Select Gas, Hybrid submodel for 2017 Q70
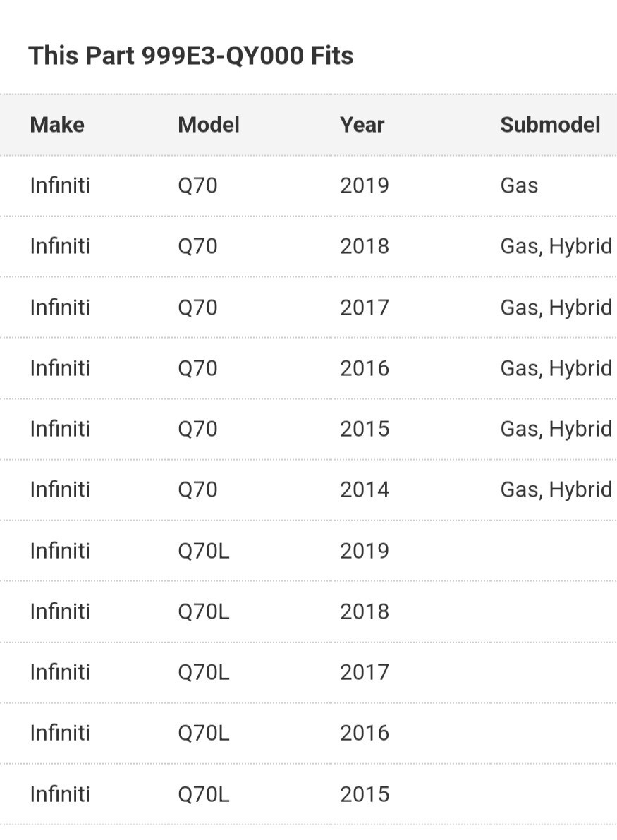This screenshot has height=840, width=617. pos(556,308)
